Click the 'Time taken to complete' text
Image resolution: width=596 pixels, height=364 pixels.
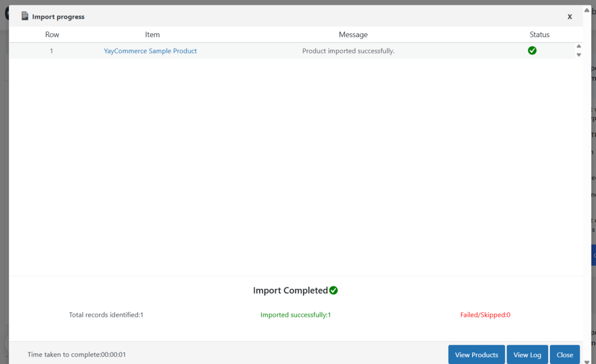77,355
